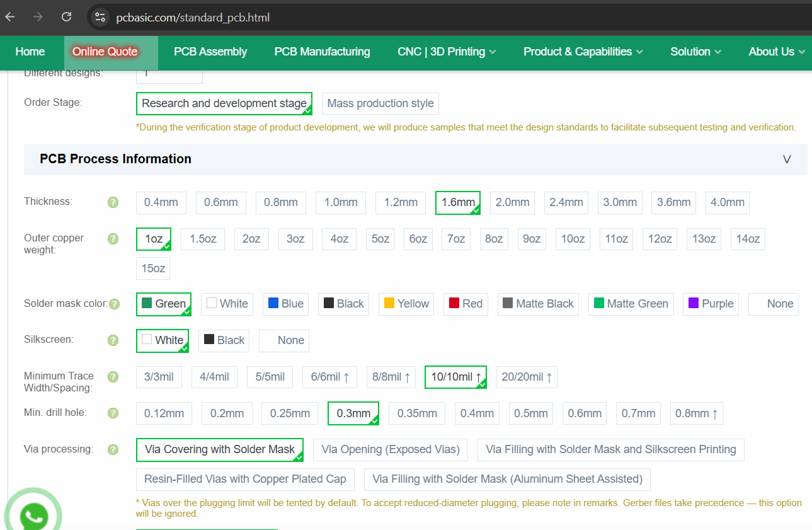Open the PCB Assembly menu item
This screenshot has width=812, height=530.
(x=210, y=52)
